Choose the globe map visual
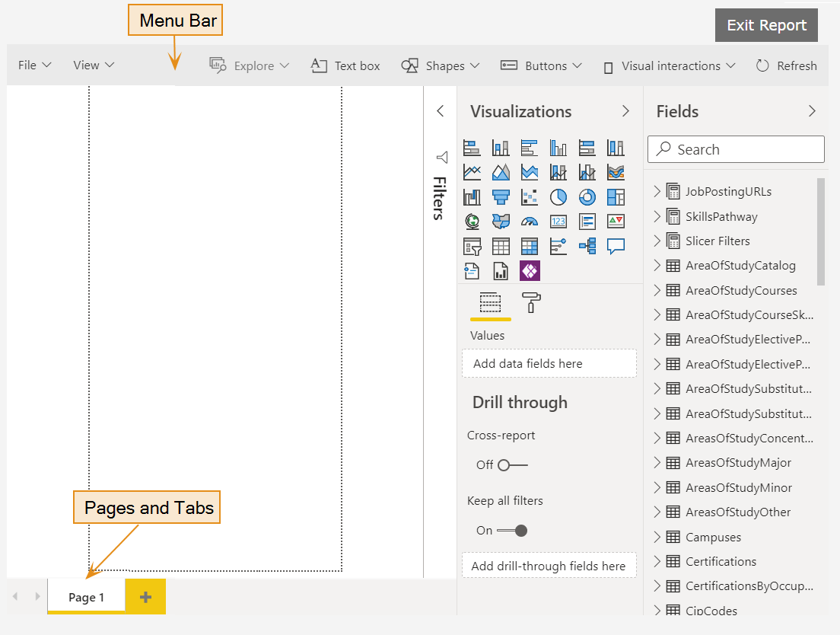This screenshot has width=840, height=635. coord(472,222)
